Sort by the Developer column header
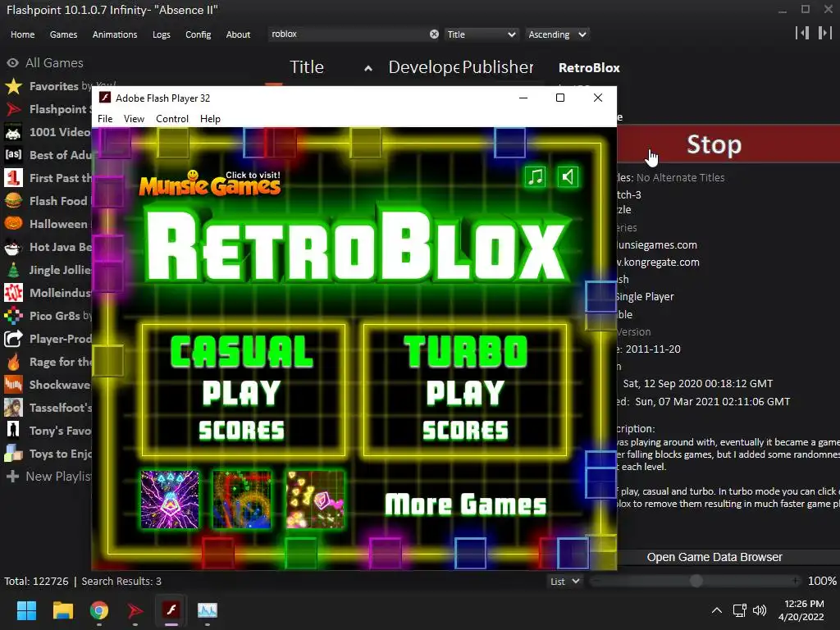Screen dimensions: 840x630 pyautogui.click(x=424, y=67)
